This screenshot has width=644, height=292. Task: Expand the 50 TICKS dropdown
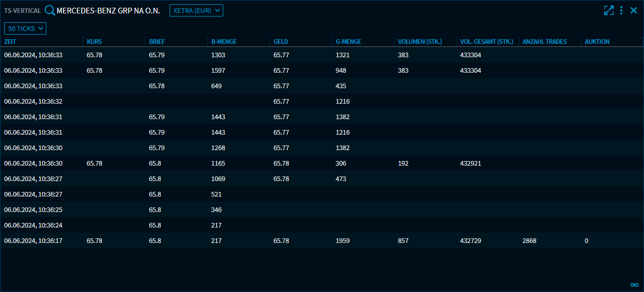(25, 28)
